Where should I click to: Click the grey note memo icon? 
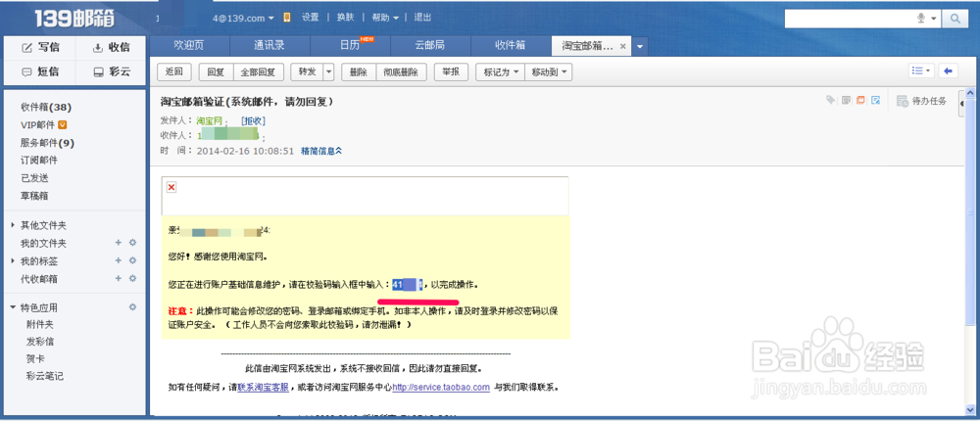tap(847, 100)
